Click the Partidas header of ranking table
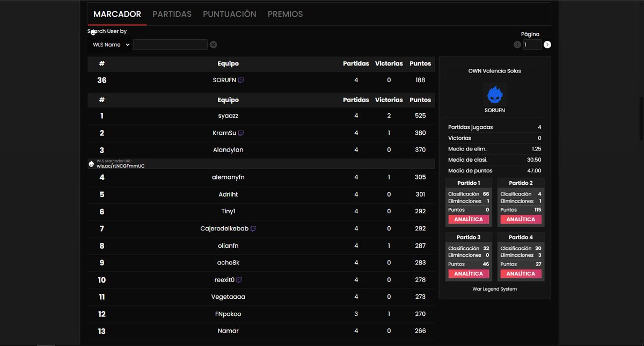644x346 pixels. tap(356, 100)
